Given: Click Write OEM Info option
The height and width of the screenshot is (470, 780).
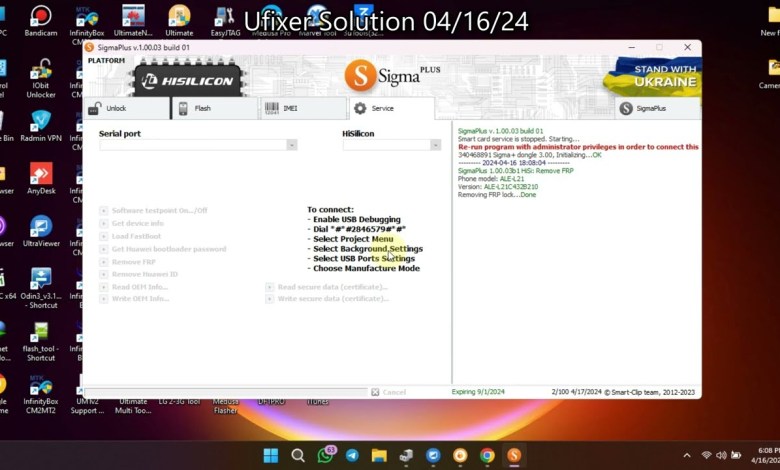Looking at the screenshot, I should pyautogui.click(x=134, y=298).
